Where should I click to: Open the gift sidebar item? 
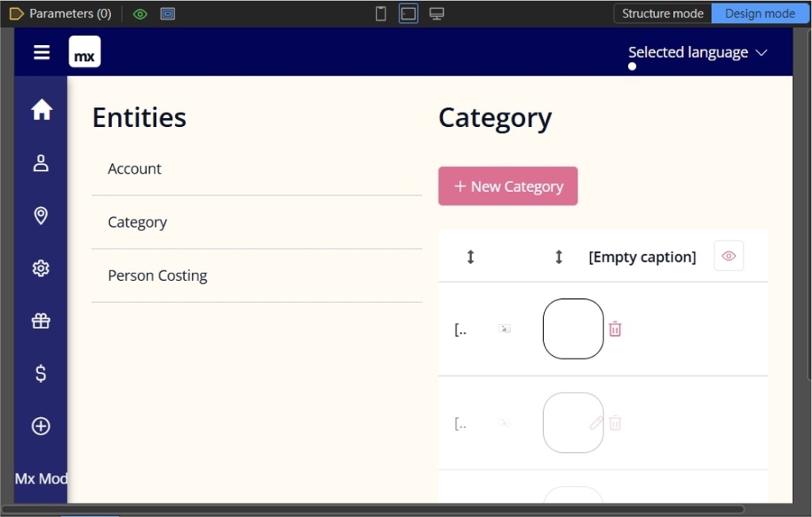(x=41, y=321)
